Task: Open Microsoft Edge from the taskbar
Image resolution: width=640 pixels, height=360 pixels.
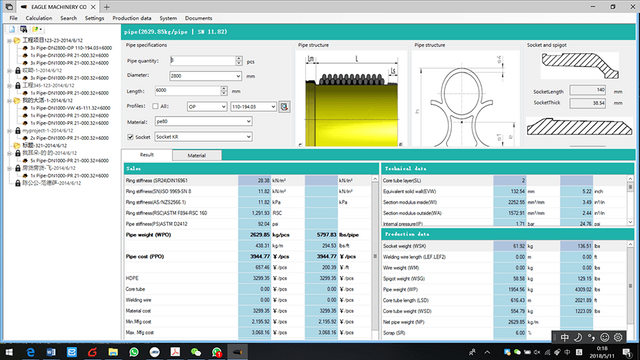Action: click(x=30, y=352)
